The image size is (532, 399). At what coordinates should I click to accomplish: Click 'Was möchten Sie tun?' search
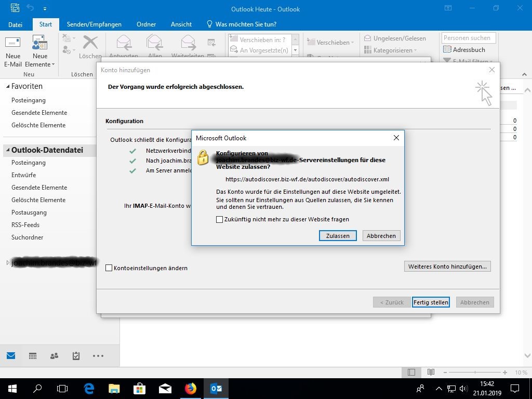pyautogui.click(x=242, y=24)
